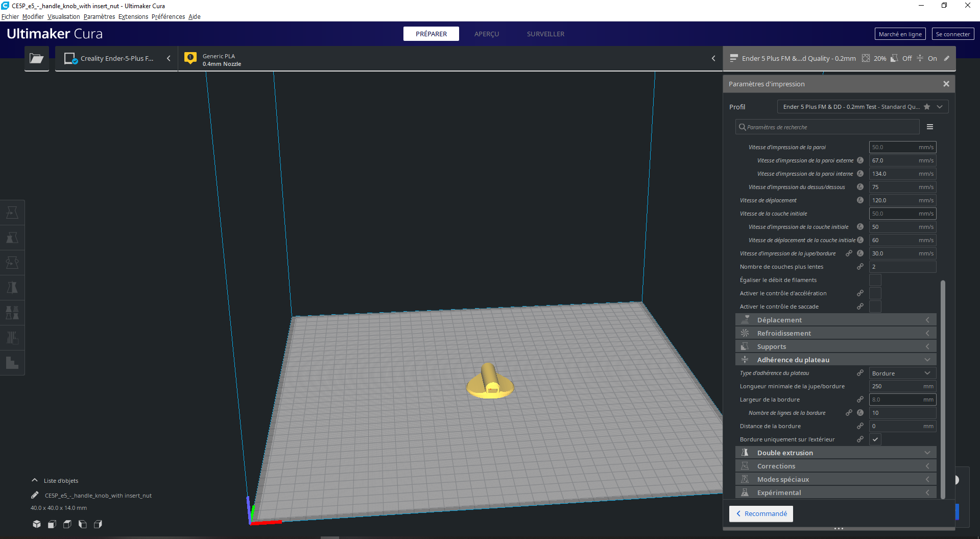Enable Égaliser le débit de filaments checkbox

[875, 280]
